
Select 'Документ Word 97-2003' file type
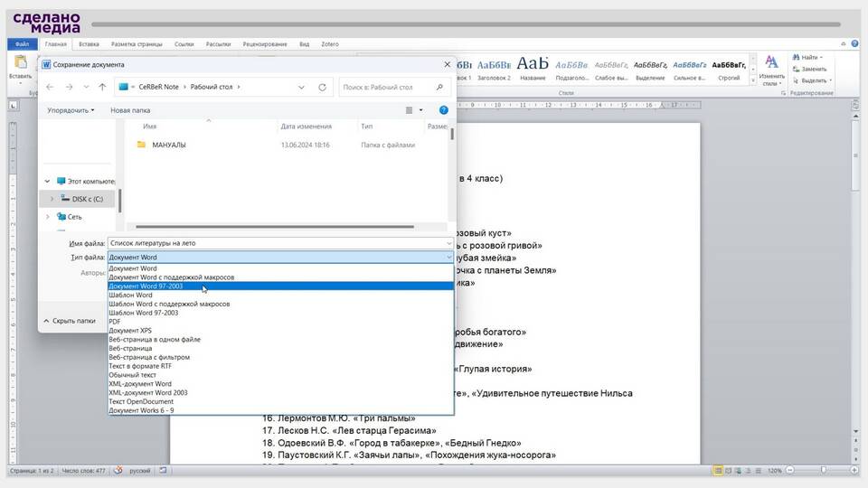click(146, 286)
